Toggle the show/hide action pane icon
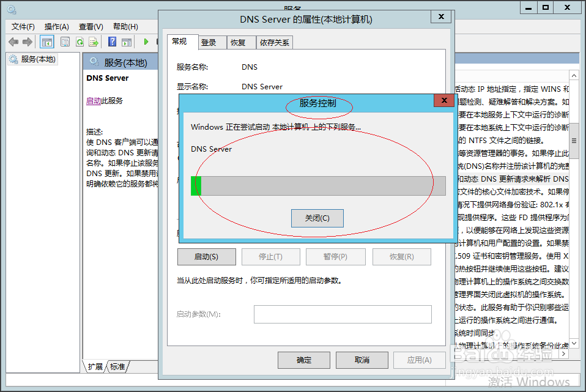Image resolution: width=586 pixels, height=392 pixels. click(x=127, y=42)
